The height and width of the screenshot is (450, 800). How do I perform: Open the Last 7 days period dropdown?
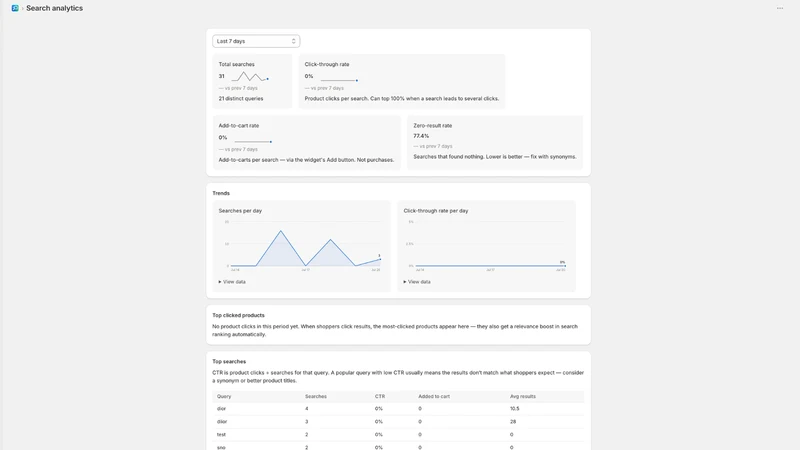point(256,41)
